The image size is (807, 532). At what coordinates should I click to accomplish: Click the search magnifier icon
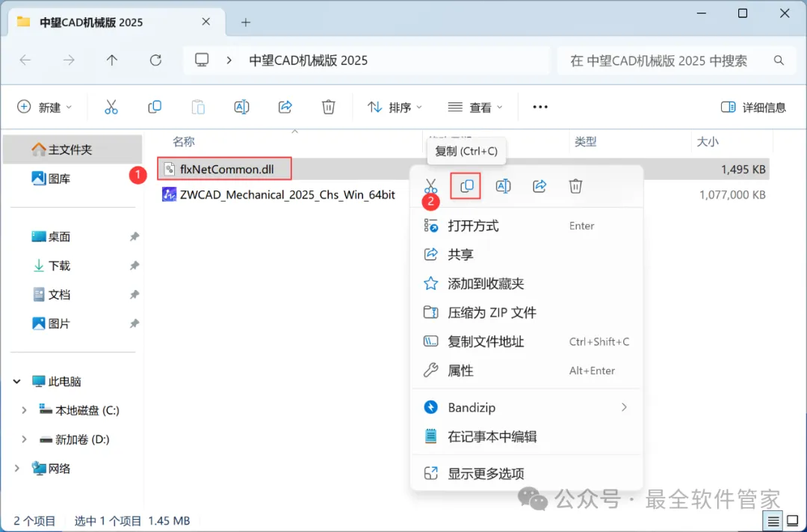(779, 61)
